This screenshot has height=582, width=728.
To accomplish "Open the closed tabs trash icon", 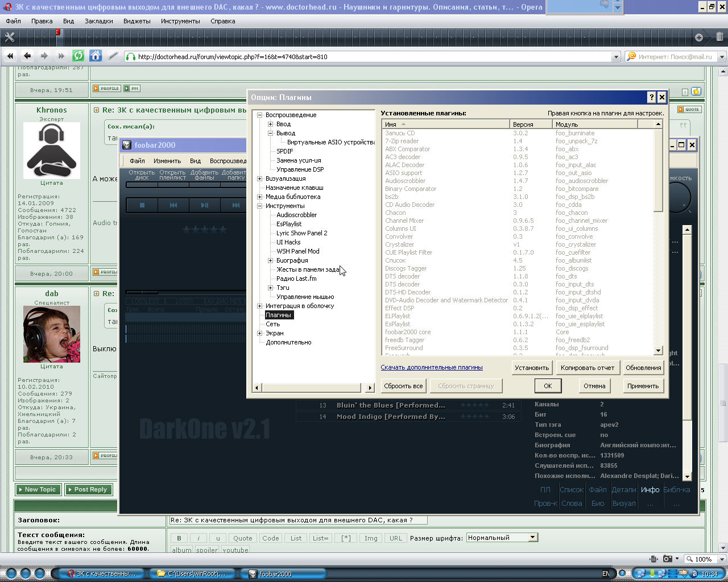I will click(x=719, y=37).
